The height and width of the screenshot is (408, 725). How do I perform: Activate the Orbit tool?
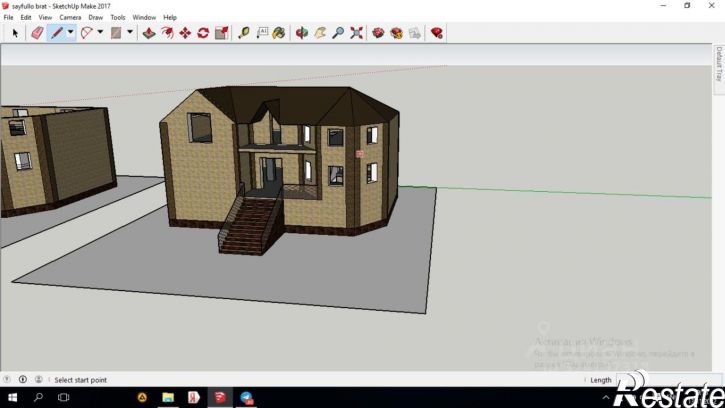click(x=302, y=33)
